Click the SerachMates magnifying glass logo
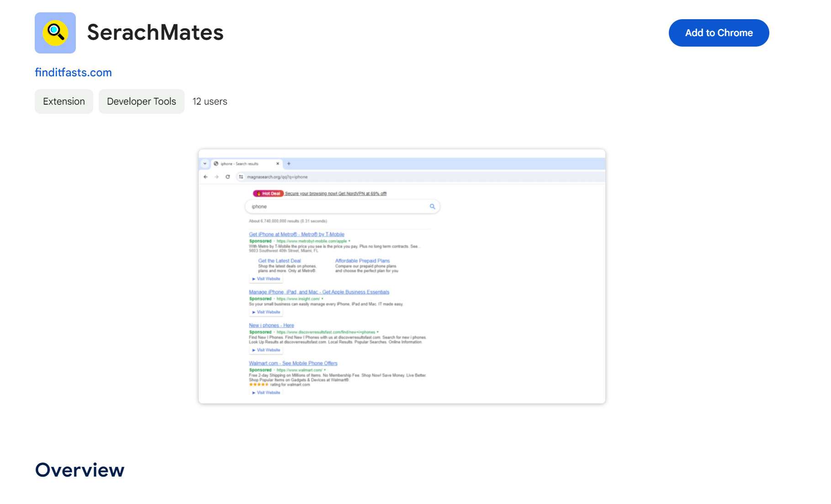 click(x=55, y=32)
